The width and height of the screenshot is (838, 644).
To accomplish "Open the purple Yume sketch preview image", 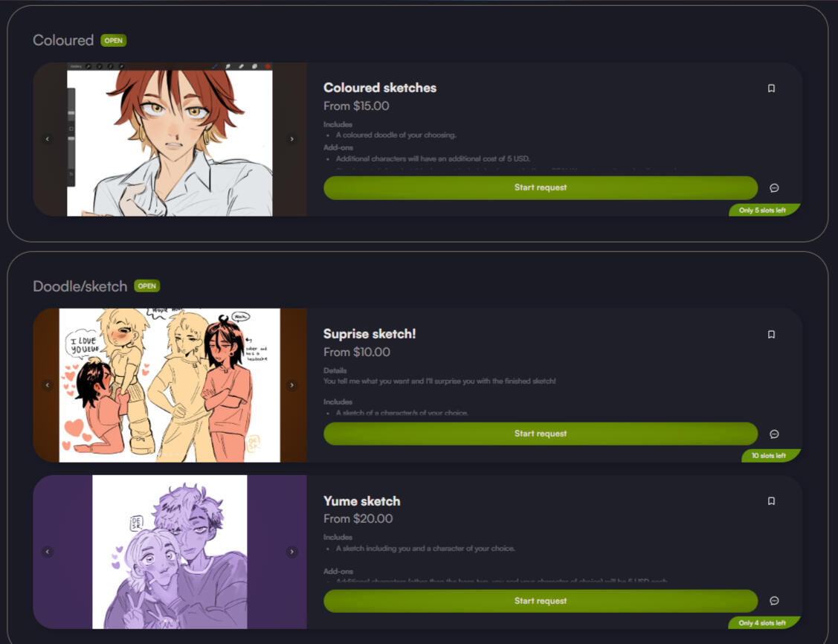I will tap(170, 552).
